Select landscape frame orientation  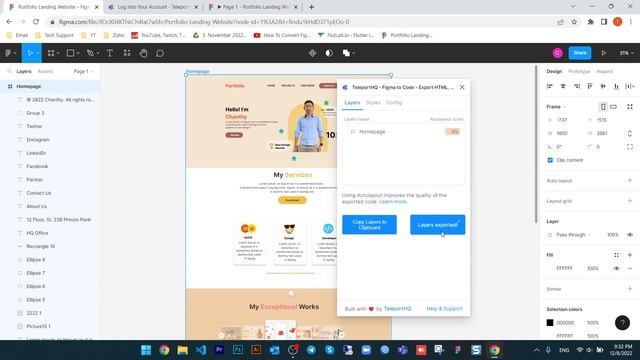coord(613,107)
